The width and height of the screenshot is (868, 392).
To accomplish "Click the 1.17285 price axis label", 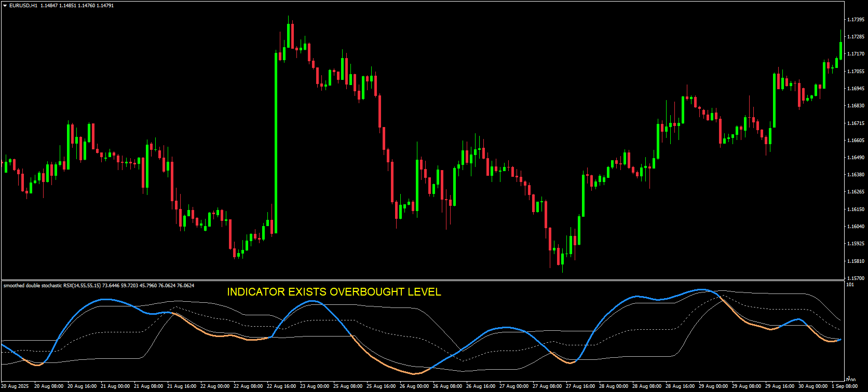I will coord(856,37).
